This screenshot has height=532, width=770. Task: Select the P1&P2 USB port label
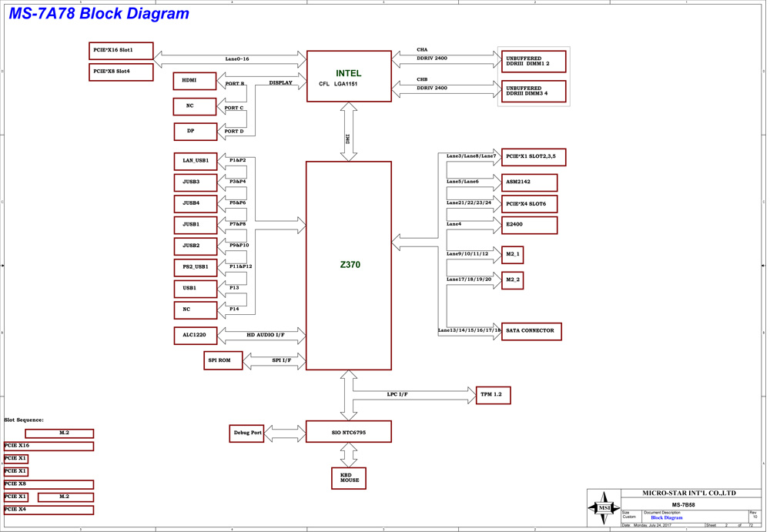(x=238, y=160)
